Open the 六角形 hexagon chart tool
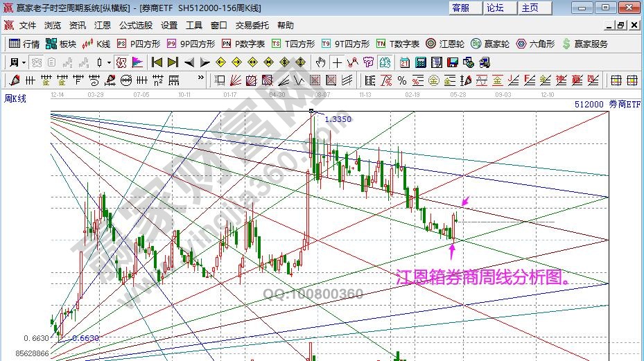Screen dimensions: 644x361 click(535, 44)
